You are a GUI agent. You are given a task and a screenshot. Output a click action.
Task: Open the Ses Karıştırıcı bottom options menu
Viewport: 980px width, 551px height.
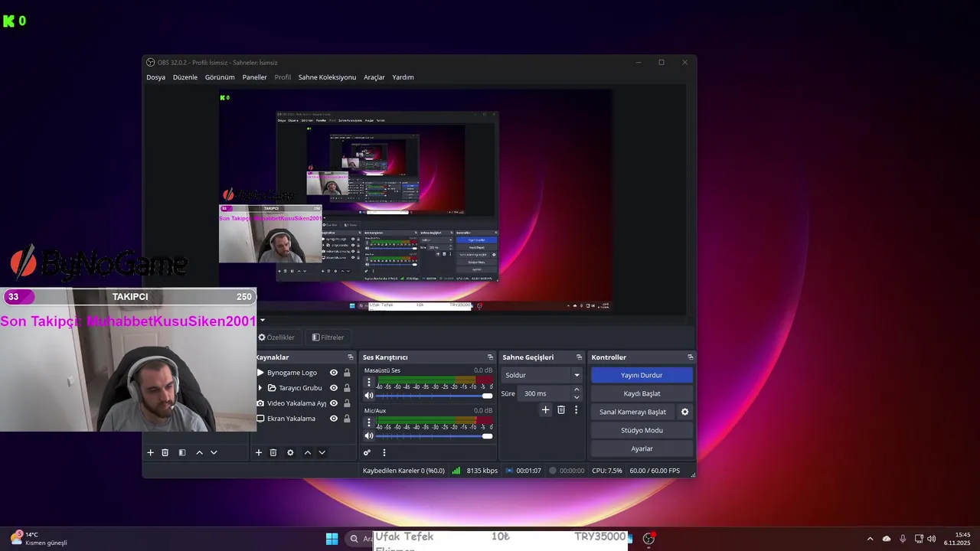[384, 452]
